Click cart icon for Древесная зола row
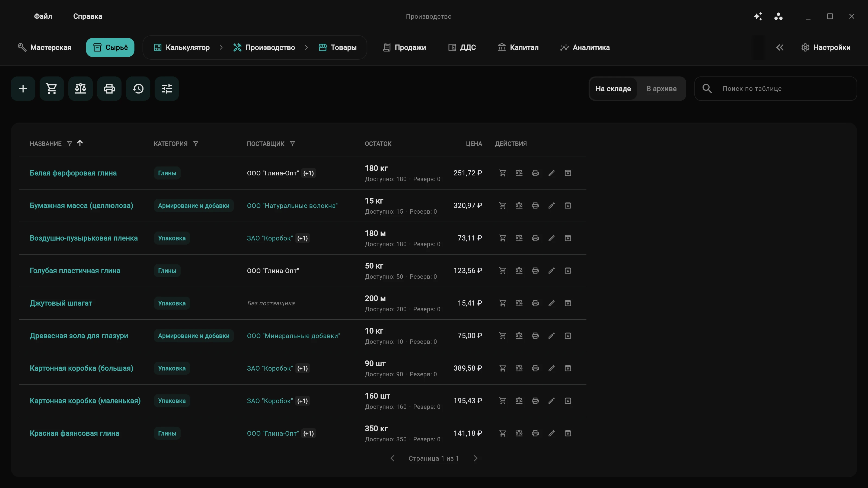The height and width of the screenshot is (488, 868). (x=502, y=336)
